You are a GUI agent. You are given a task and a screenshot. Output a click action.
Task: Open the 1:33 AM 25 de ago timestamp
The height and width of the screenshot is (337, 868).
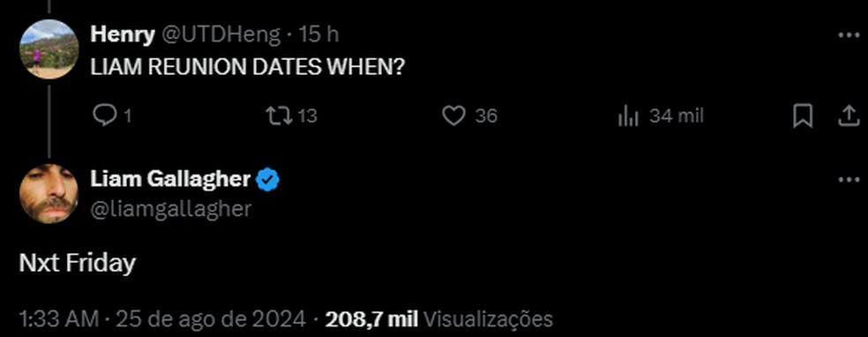pos(161,319)
